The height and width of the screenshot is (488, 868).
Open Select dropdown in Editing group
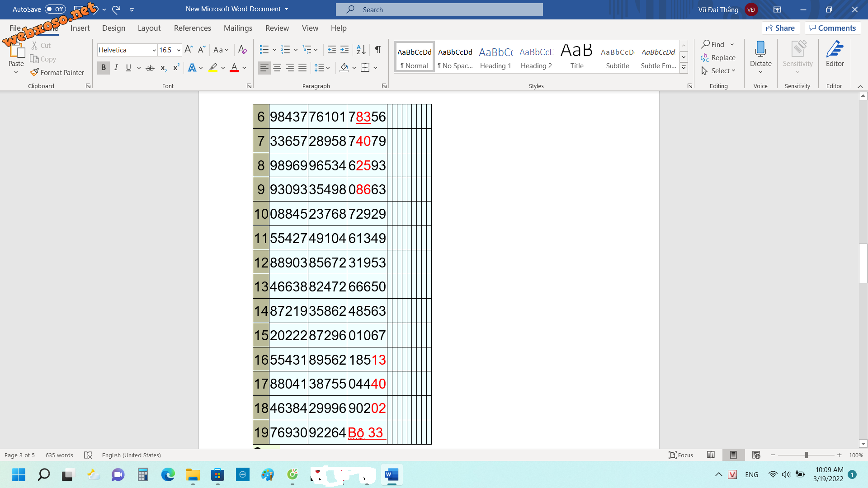pyautogui.click(x=718, y=71)
